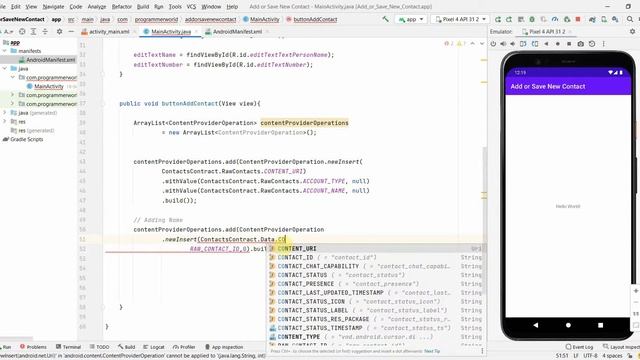The height and width of the screenshot is (360, 640).
Task: Choose CONTENT_TYPE from autocomplete list
Action: pyautogui.click(x=375, y=337)
